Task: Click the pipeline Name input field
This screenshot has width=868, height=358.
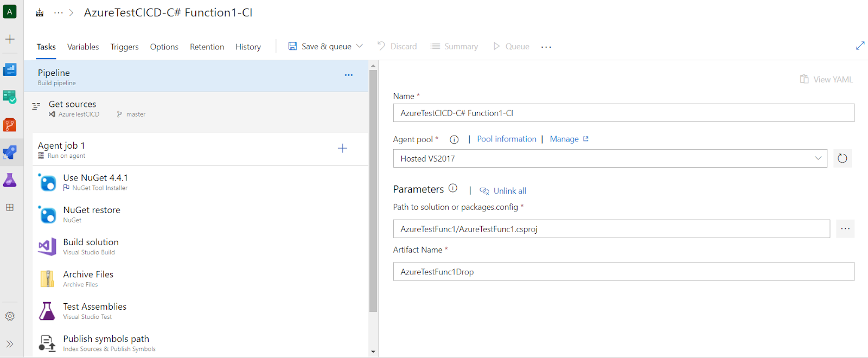Action: 623,113
